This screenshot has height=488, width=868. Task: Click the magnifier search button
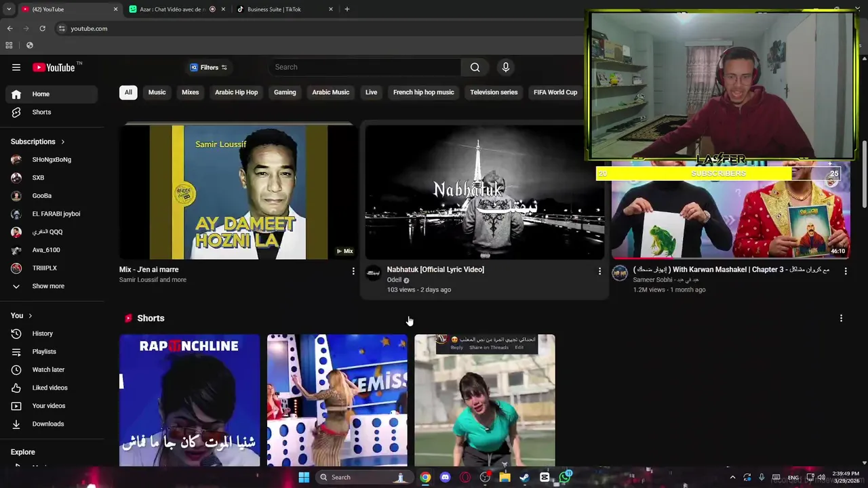click(475, 67)
